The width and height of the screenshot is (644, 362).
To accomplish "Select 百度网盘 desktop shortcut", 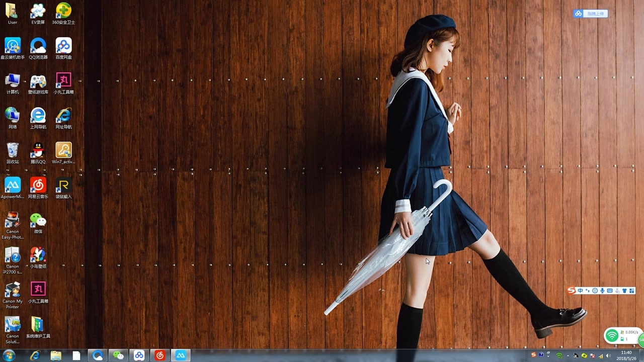I will pos(63,49).
